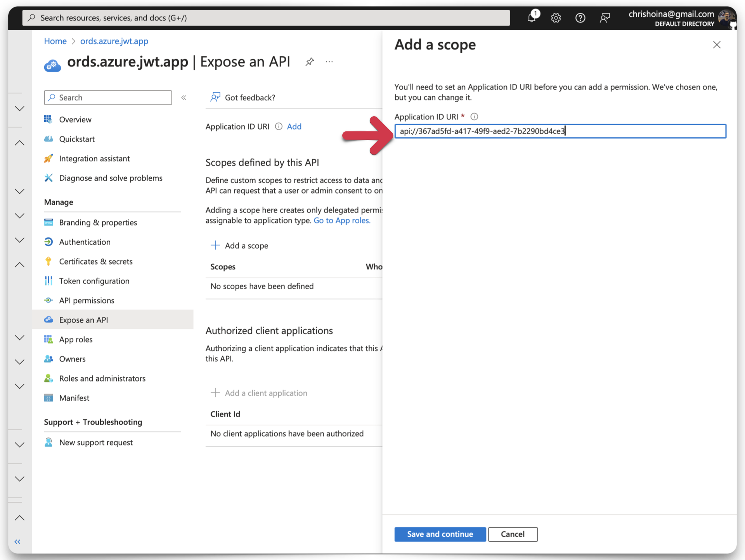
Task: Select Token configuration in the menu
Action: click(x=94, y=281)
